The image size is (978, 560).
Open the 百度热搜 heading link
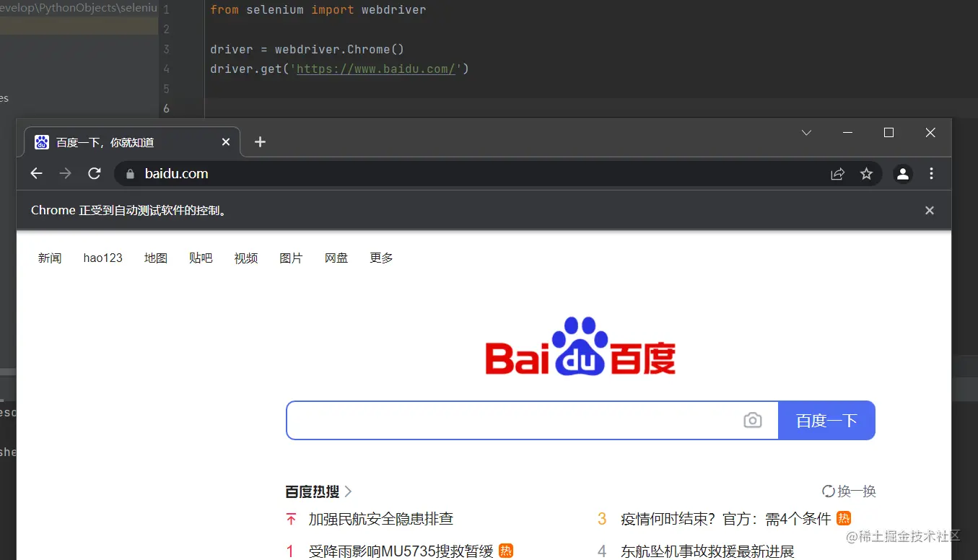pos(318,491)
